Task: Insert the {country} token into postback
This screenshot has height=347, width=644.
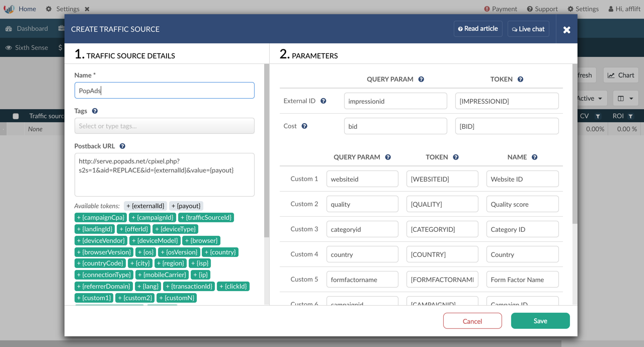Action: coord(220,252)
